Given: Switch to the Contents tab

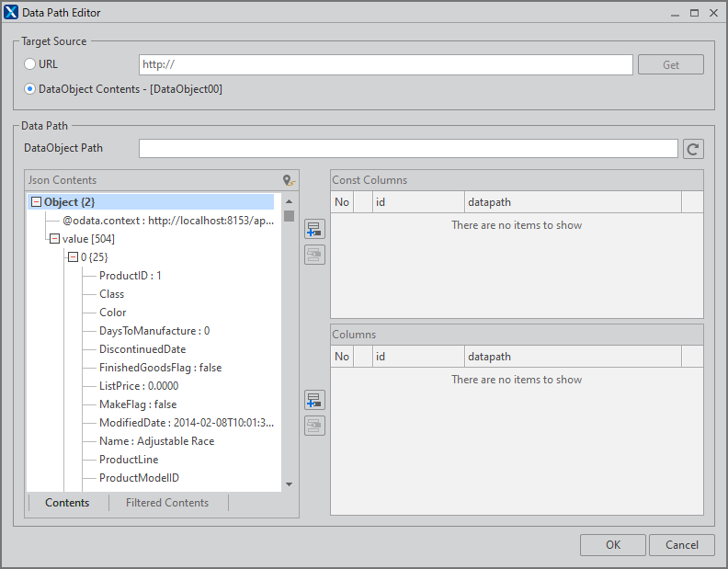Looking at the screenshot, I should (67, 503).
